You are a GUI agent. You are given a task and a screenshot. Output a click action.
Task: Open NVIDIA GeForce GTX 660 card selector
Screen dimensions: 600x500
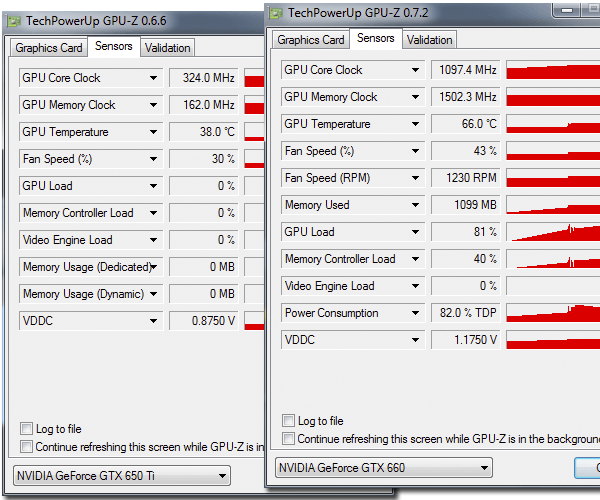point(384,467)
